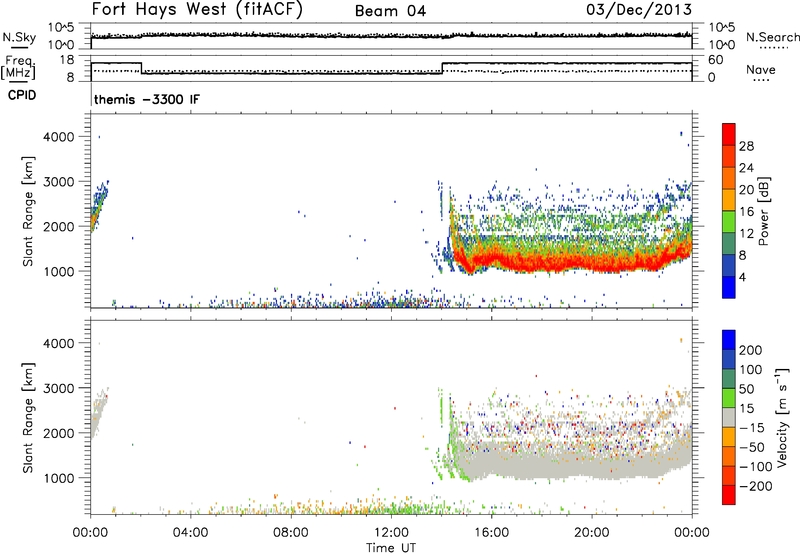Click the '08:00' time axis tick
Screen dimensions: 800x554
(291, 532)
